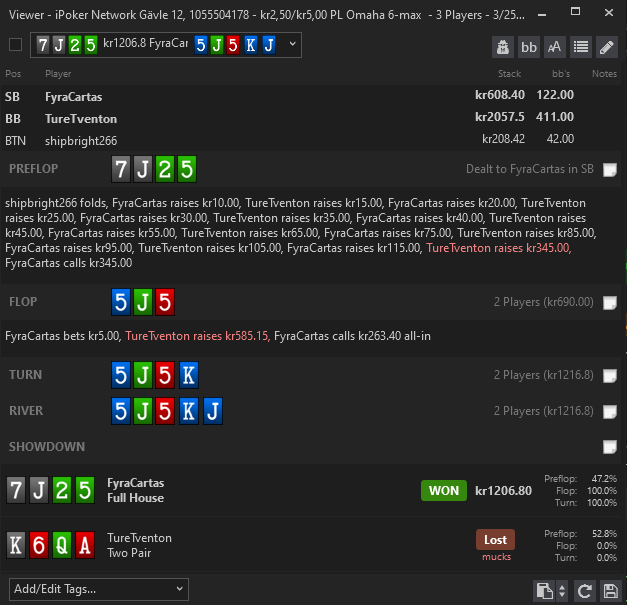Image resolution: width=627 pixels, height=605 pixels.
Task: Toggle the bb display button
Action: click(529, 47)
